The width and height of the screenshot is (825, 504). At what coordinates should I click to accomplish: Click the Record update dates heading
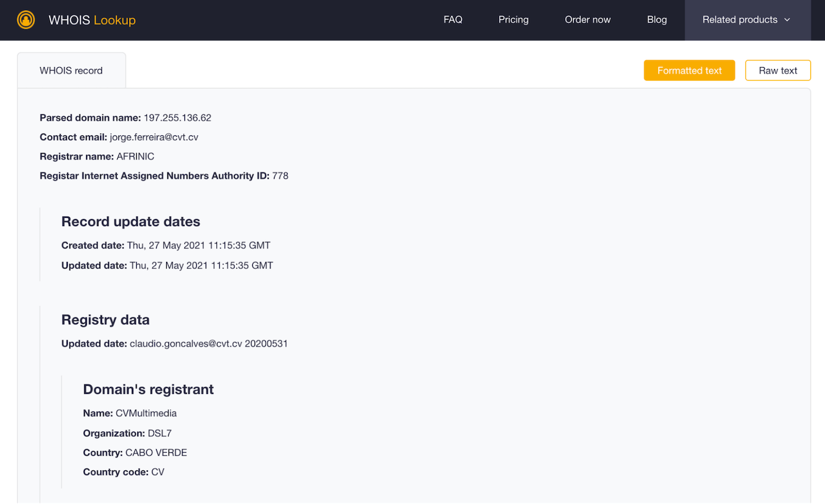pos(130,221)
